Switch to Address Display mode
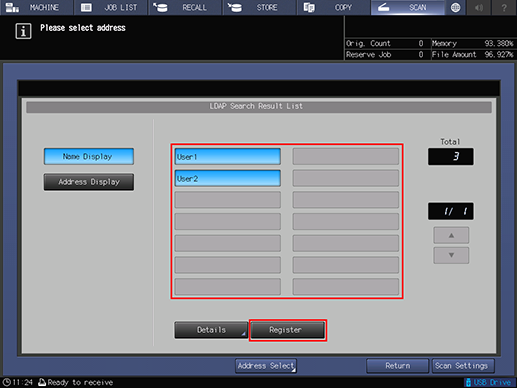517x388 pixels. 89,182
